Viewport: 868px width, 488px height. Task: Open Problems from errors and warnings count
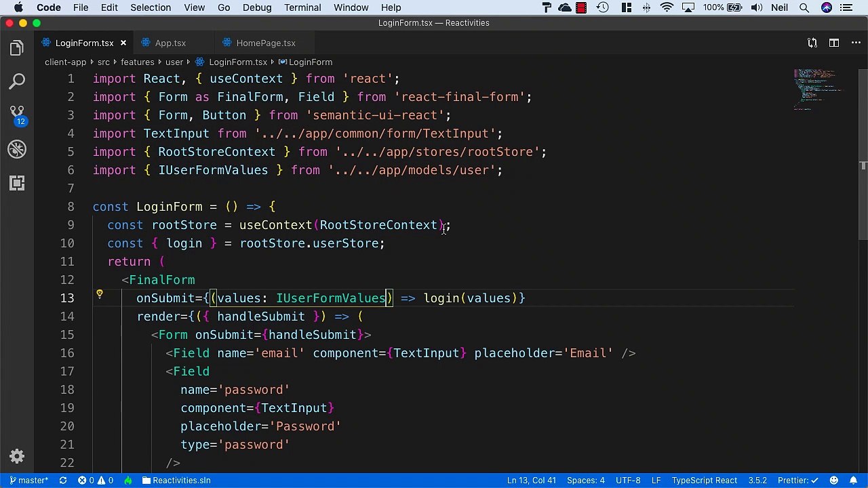tap(96, 481)
